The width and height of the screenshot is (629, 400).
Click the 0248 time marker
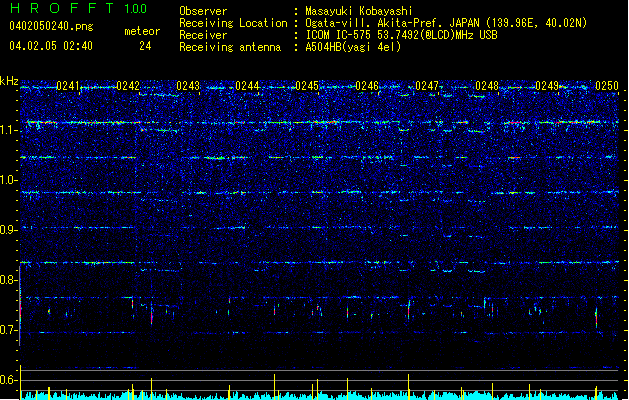pos(487,86)
